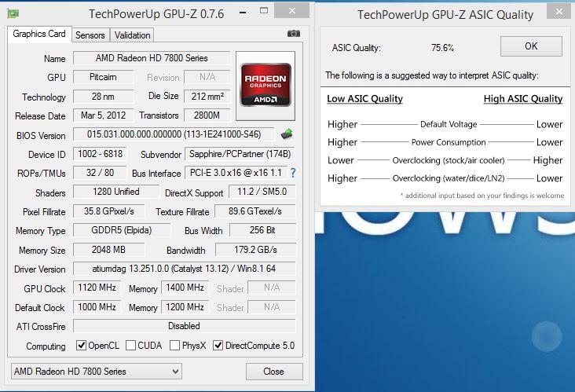Click Bandwidth value 179.2 GB/s

pyautogui.click(x=255, y=250)
